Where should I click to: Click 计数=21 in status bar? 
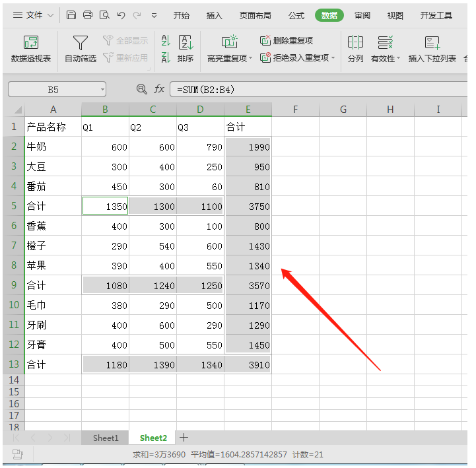308,454
